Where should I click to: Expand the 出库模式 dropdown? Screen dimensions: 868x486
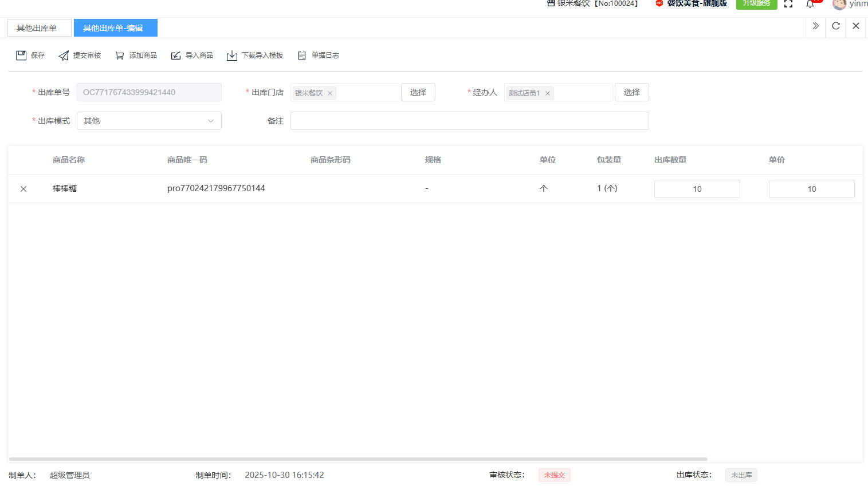tap(149, 121)
